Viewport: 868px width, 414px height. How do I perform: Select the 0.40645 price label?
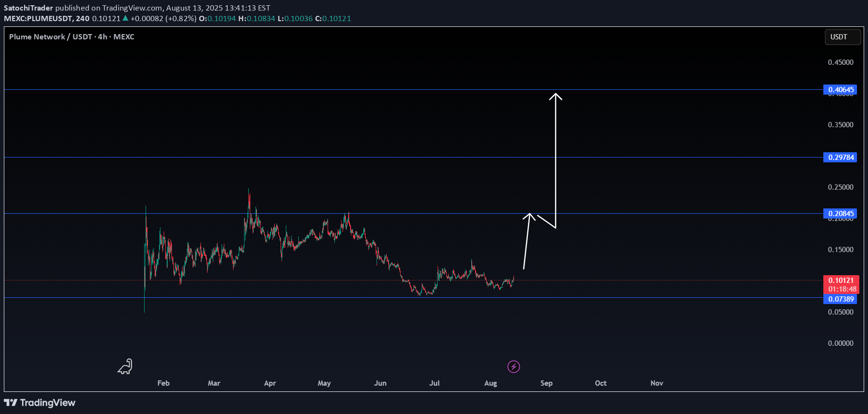coord(840,90)
